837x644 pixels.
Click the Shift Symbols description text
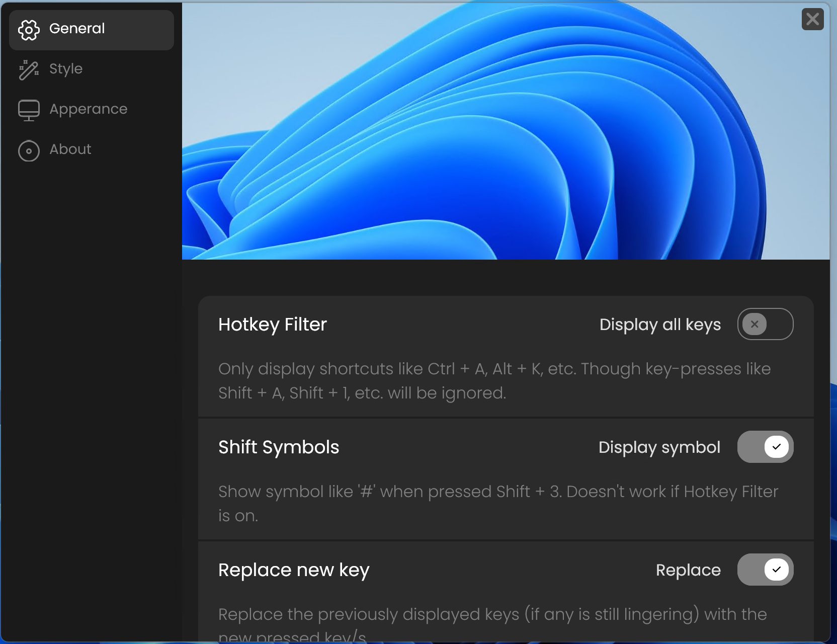[498, 504]
